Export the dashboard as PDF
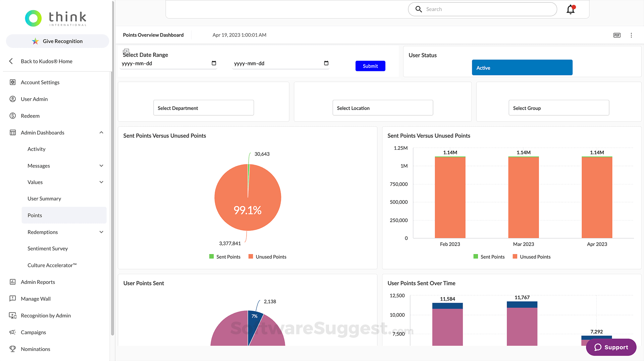Image resolution: width=644 pixels, height=361 pixels. [x=617, y=35]
